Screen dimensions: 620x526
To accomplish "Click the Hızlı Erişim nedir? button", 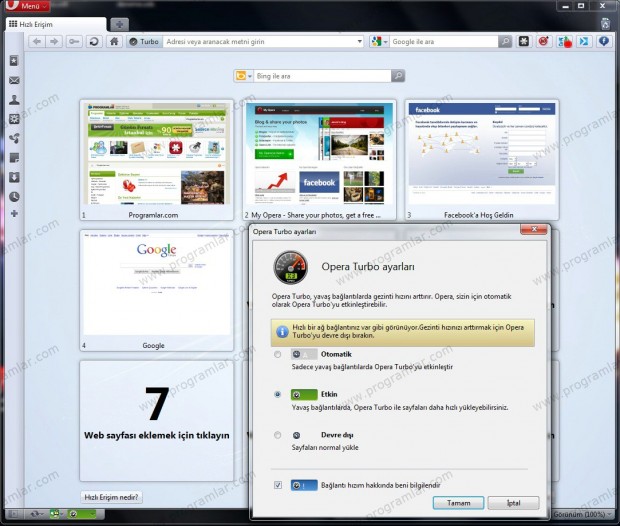I will pos(111,497).
